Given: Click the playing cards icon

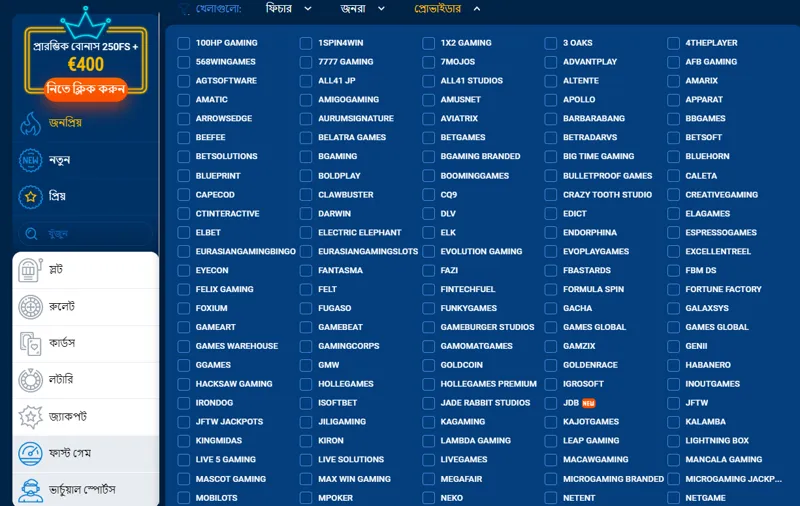Looking at the screenshot, I should point(31,343).
